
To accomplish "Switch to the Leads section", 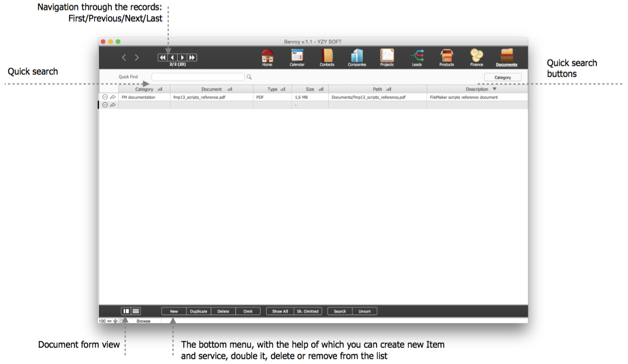I will [x=417, y=57].
